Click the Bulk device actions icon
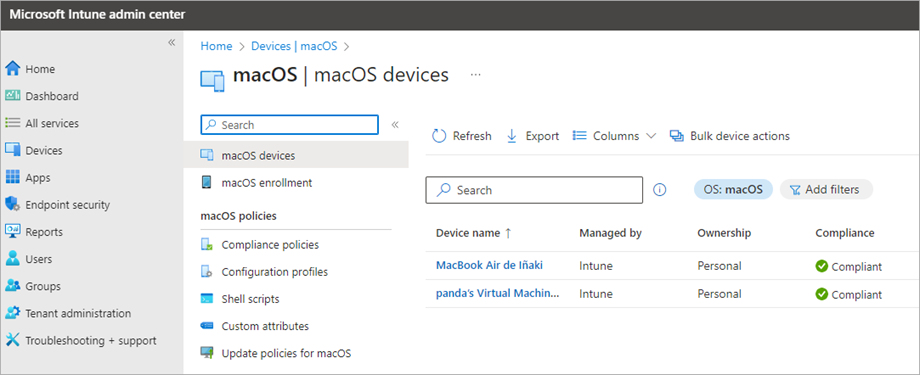This screenshot has height=375, width=920. tap(677, 136)
